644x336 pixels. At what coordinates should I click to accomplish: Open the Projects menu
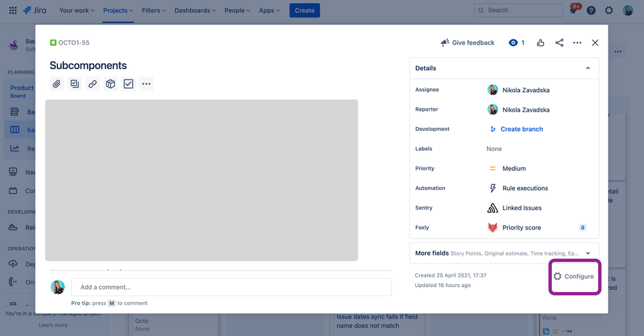click(118, 10)
